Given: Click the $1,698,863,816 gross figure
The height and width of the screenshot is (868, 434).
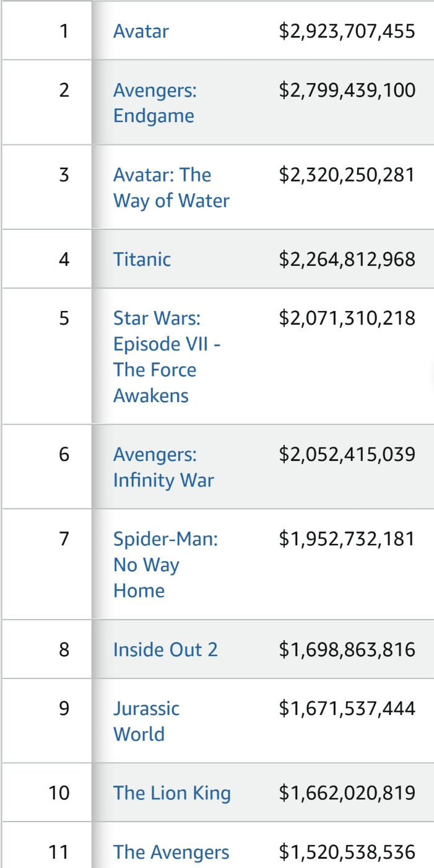Looking at the screenshot, I should click(347, 649).
